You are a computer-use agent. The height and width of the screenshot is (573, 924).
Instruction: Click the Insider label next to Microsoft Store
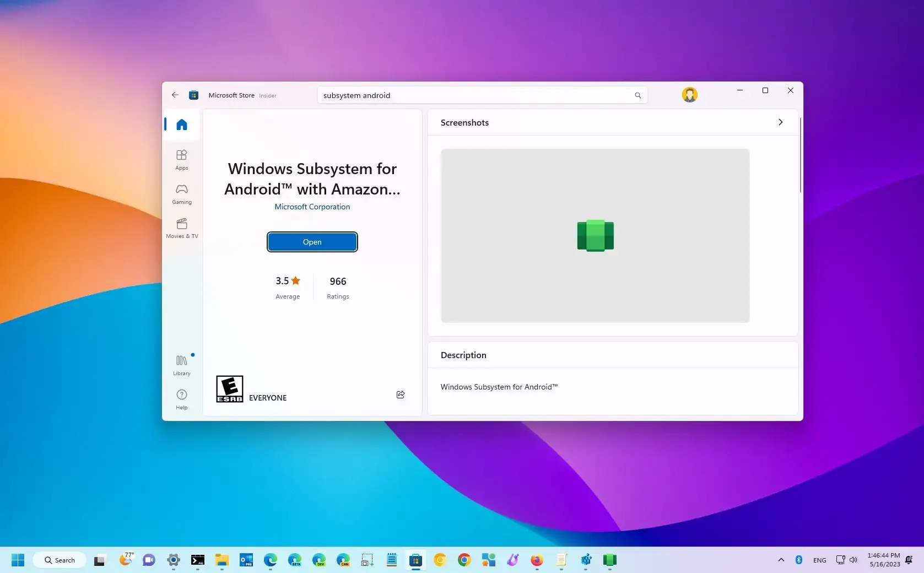pos(268,95)
